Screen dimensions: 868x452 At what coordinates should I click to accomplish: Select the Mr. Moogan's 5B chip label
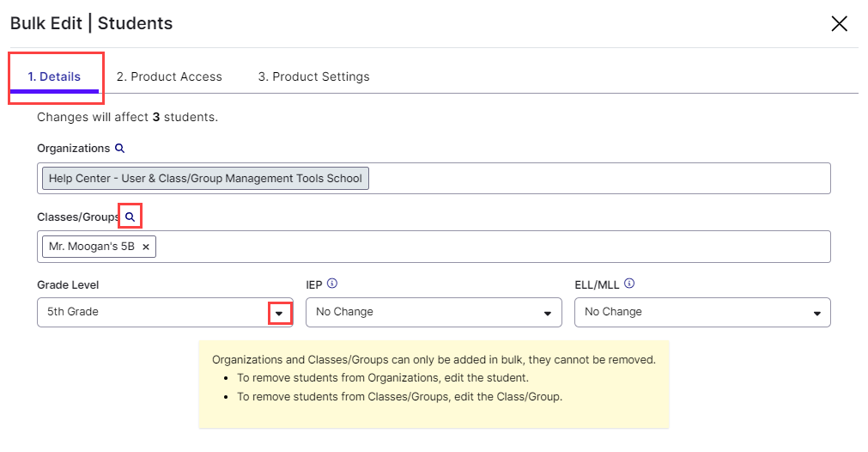point(93,247)
